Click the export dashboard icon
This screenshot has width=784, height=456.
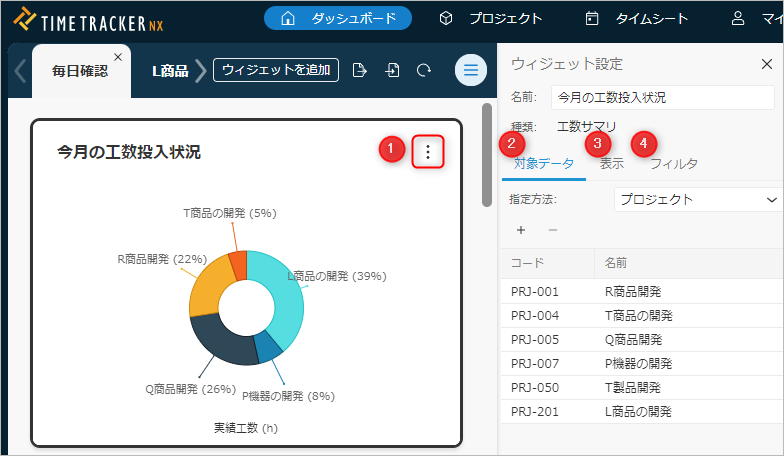[360, 70]
